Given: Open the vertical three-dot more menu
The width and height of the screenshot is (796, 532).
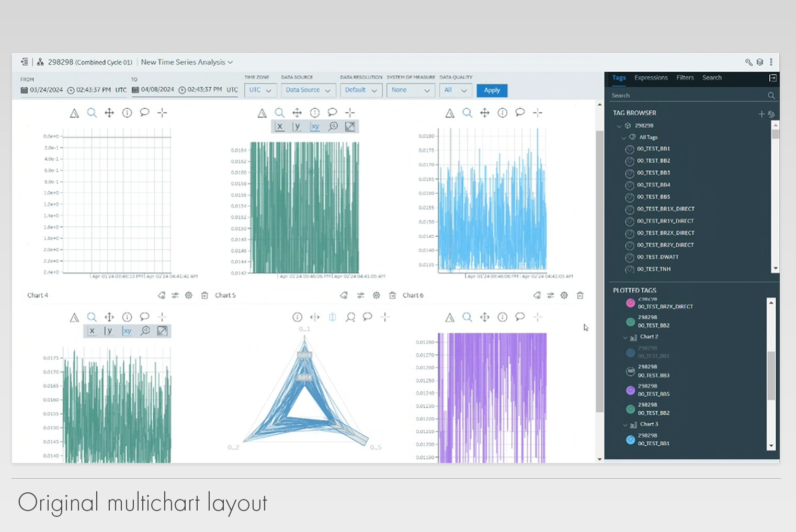Looking at the screenshot, I should (x=771, y=62).
